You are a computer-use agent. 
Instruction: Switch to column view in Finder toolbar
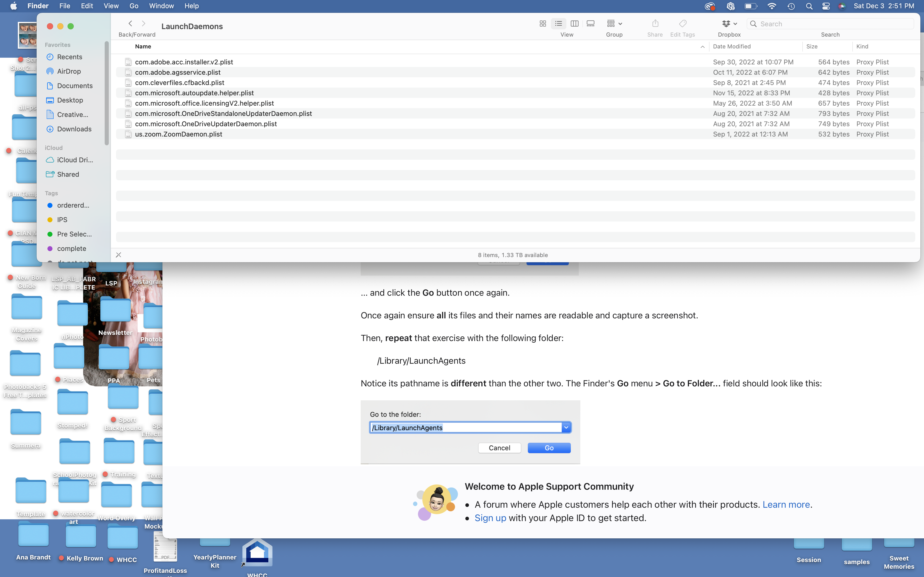click(574, 24)
